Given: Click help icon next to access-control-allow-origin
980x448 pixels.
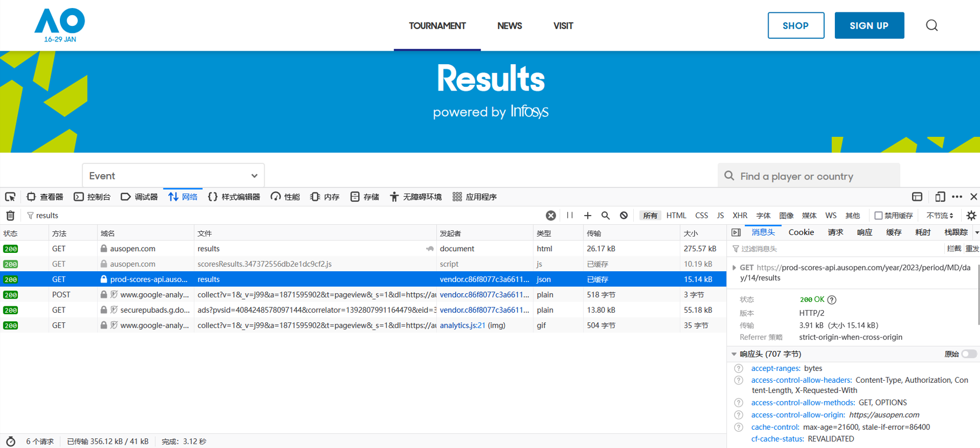Looking at the screenshot, I should pyautogui.click(x=739, y=415).
